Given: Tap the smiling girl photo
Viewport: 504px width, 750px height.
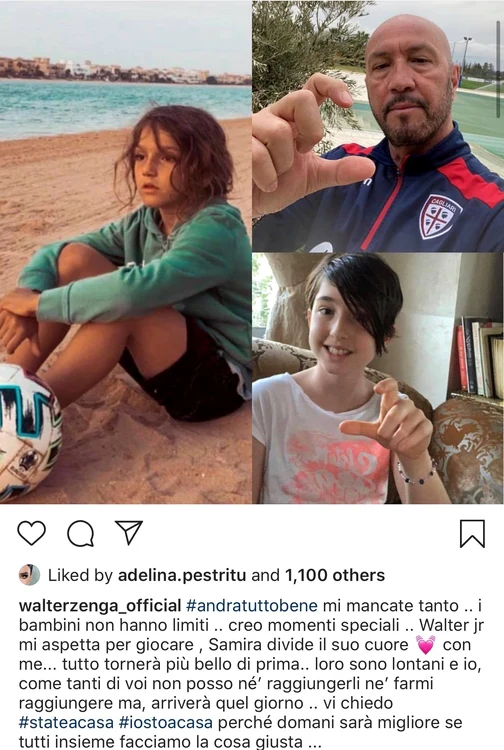Looking at the screenshot, I should pyautogui.click(x=378, y=378).
